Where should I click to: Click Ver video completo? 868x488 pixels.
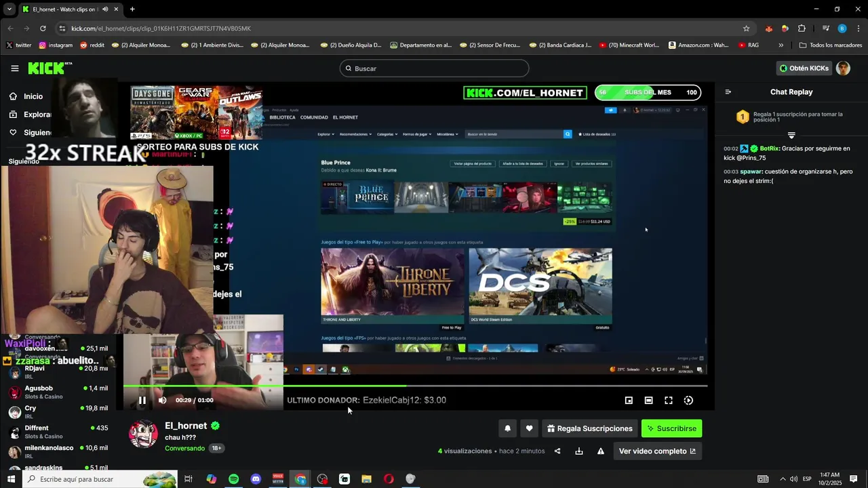click(657, 451)
